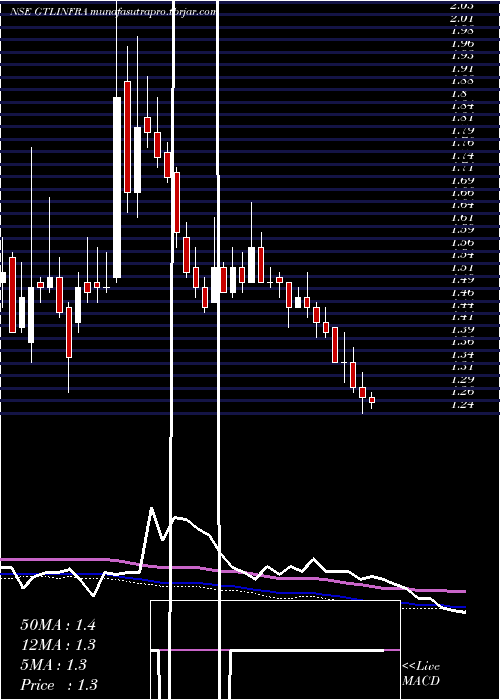Click the 2.01 price axis label

pos(462,19)
